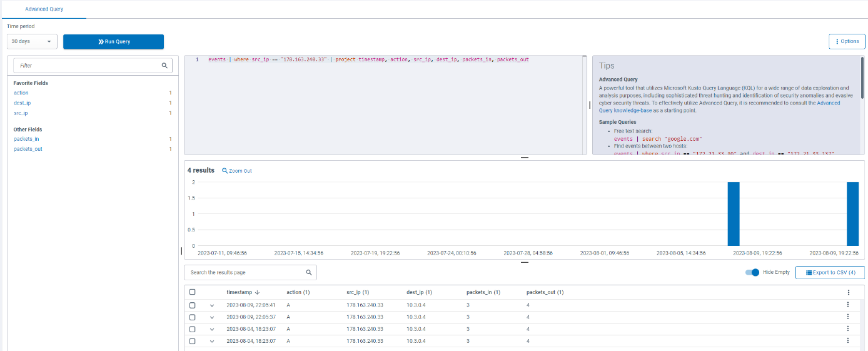Click packets_in value 3 in 22:05:41 row
The height and width of the screenshot is (351, 868).
point(468,305)
